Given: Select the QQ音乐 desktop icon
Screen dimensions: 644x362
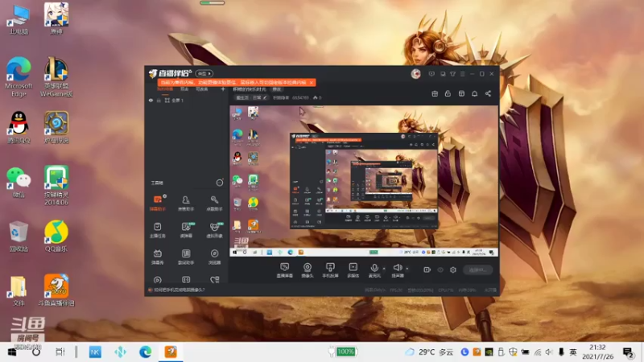Looking at the screenshot, I should [x=56, y=236].
